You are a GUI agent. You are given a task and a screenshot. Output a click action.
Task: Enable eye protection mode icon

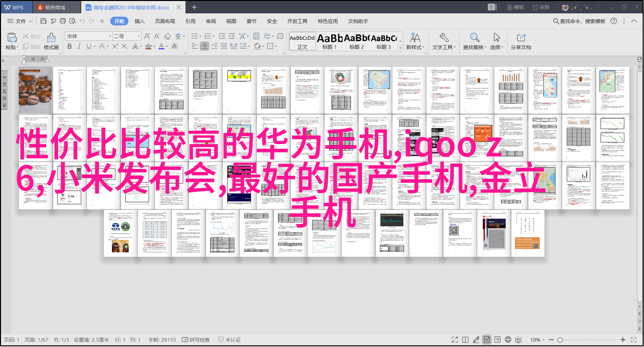(x=518, y=340)
